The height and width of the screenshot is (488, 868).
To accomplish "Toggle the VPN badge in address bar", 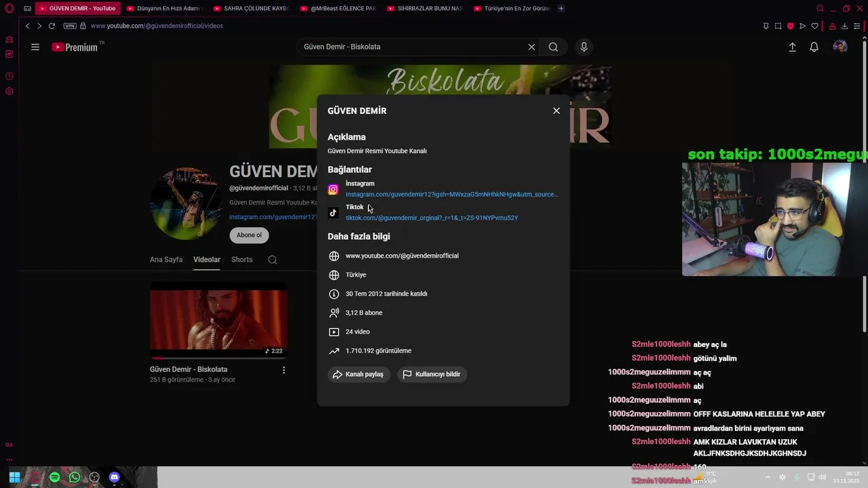I will click(70, 26).
